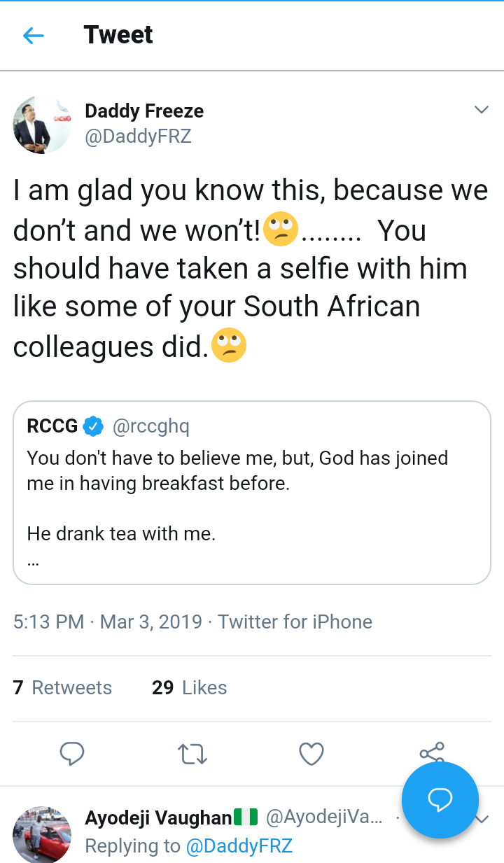Click RCCG verified badge icon
The height and width of the screenshot is (863, 504).
(x=94, y=426)
